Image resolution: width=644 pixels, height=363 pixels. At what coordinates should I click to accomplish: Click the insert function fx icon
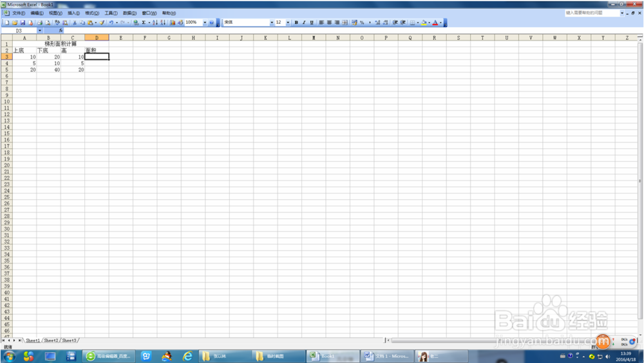[x=61, y=30]
